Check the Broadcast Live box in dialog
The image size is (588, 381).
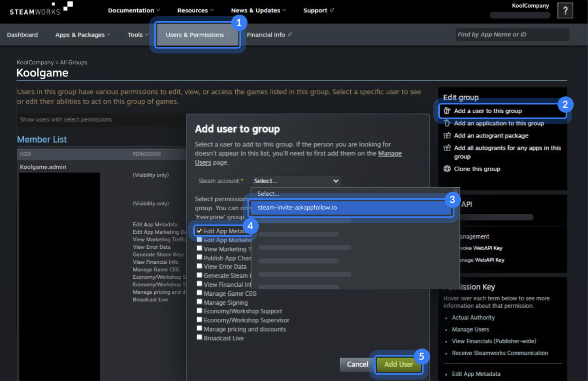pyautogui.click(x=199, y=337)
